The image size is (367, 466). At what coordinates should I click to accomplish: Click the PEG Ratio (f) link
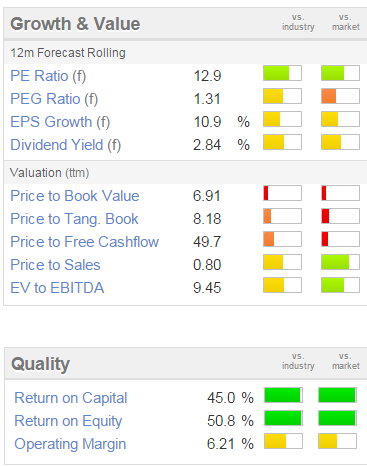coord(54,99)
